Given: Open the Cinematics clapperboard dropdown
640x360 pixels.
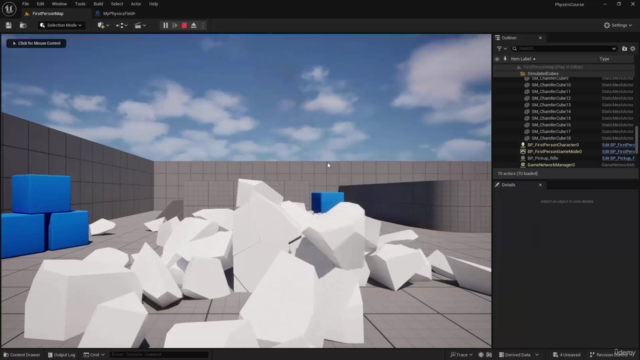Looking at the screenshot, I should (x=140, y=25).
